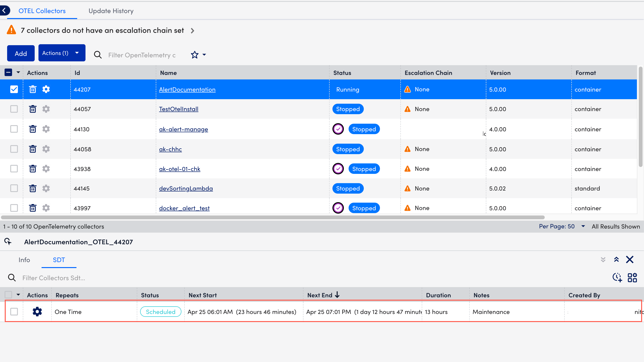644x362 pixels.
Task: Select the ak-chhc collector checkbox
Action: pyautogui.click(x=14, y=149)
